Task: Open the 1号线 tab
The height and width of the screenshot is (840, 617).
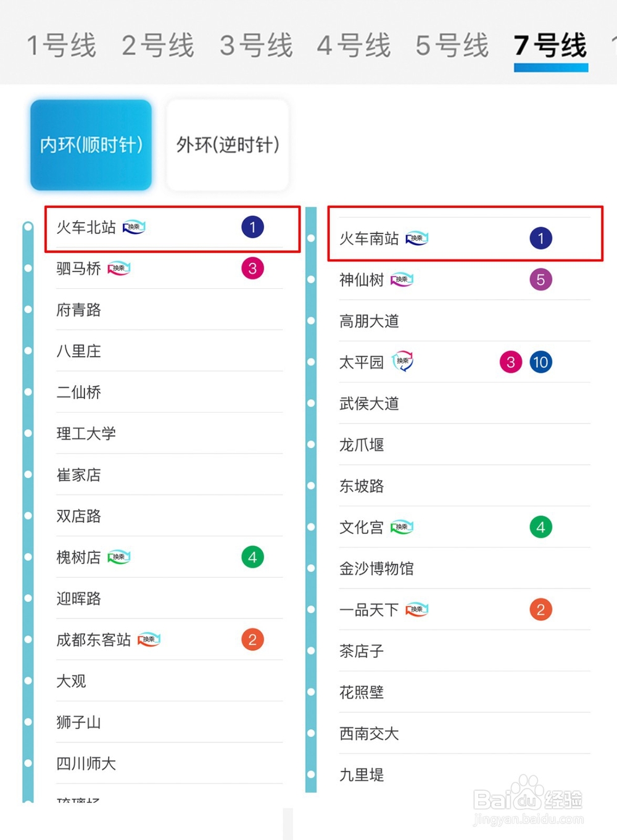Action: [x=62, y=46]
